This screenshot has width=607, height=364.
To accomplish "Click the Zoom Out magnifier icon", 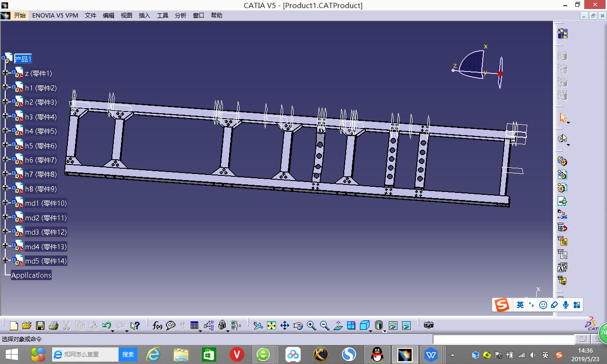I will pos(324,326).
